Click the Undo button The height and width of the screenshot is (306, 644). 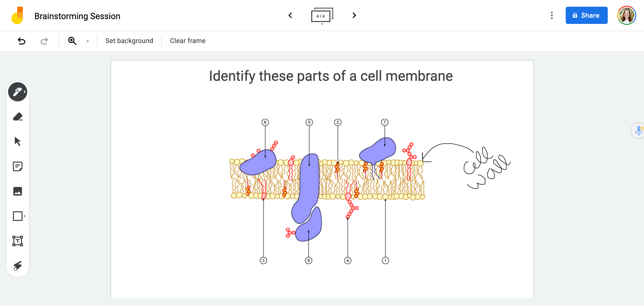pos(21,41)
